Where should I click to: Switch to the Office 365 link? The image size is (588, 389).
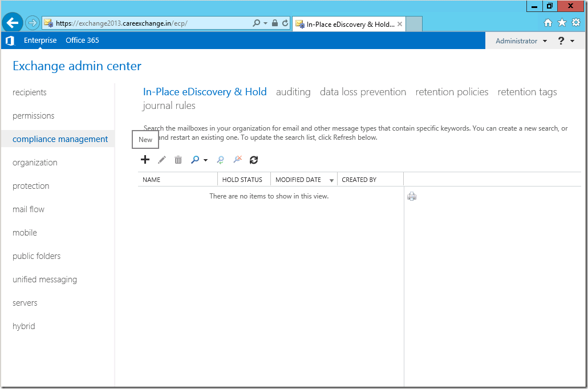(82, 40)
